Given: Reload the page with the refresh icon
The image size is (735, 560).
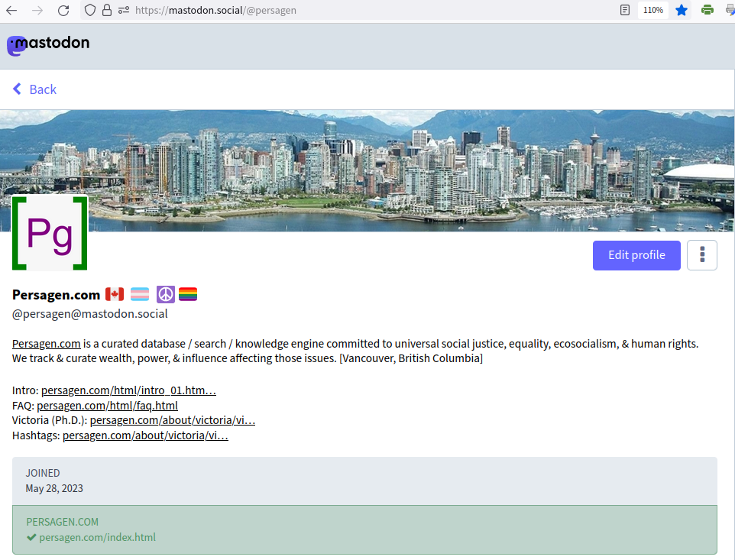Looking at the screenshot, I should pos(63,10).
